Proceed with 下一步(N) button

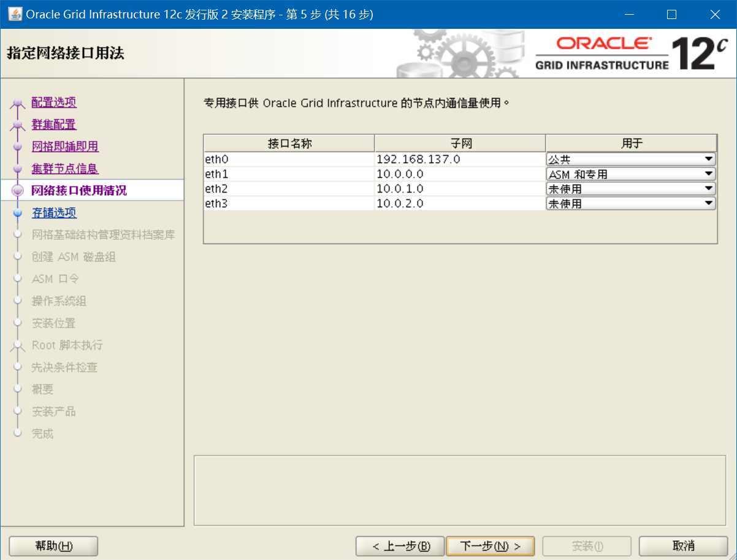[x=491, y=546]
